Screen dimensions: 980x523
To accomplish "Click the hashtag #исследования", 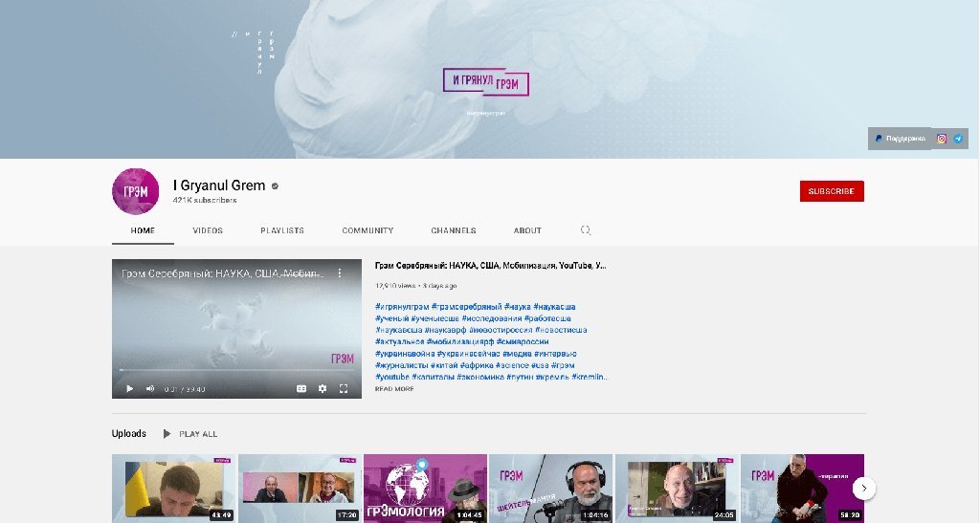I will pos(492,318).
